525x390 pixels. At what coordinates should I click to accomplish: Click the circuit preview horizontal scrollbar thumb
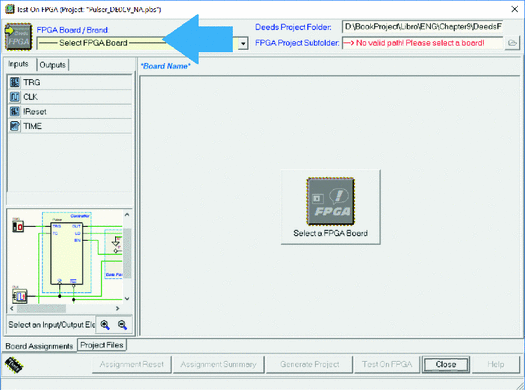pos(42,308)
